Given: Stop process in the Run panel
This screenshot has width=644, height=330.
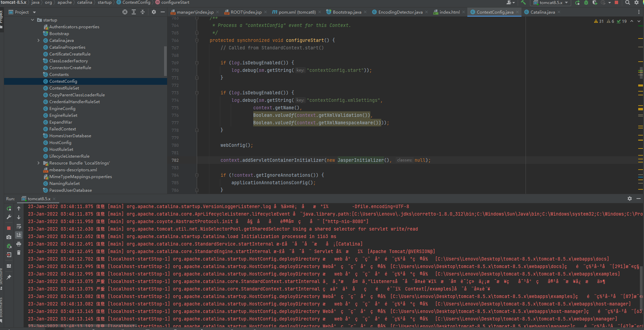Looking at the screenshot, I should click(9, 228).
